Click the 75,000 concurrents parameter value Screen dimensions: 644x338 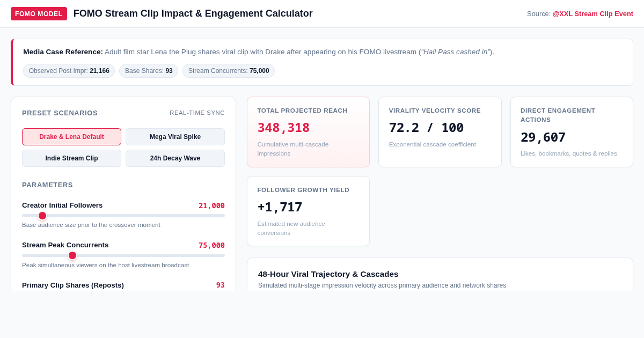pos(211,245)
